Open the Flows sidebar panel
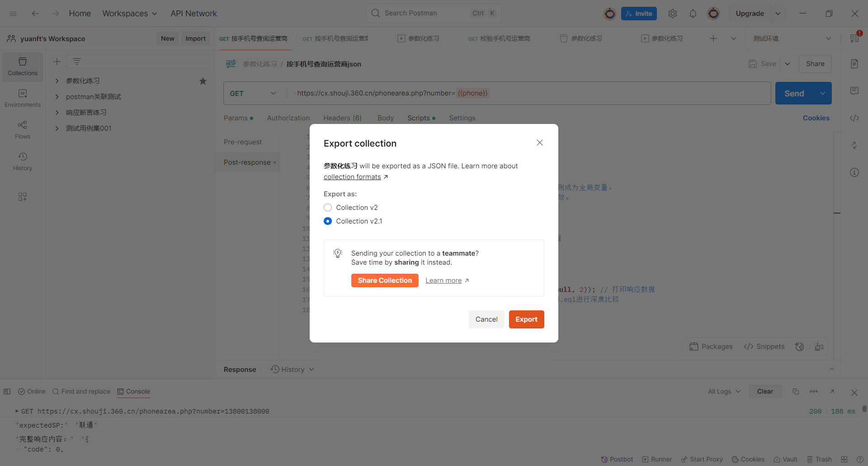The image size is (868, 466). click(23, 130)
